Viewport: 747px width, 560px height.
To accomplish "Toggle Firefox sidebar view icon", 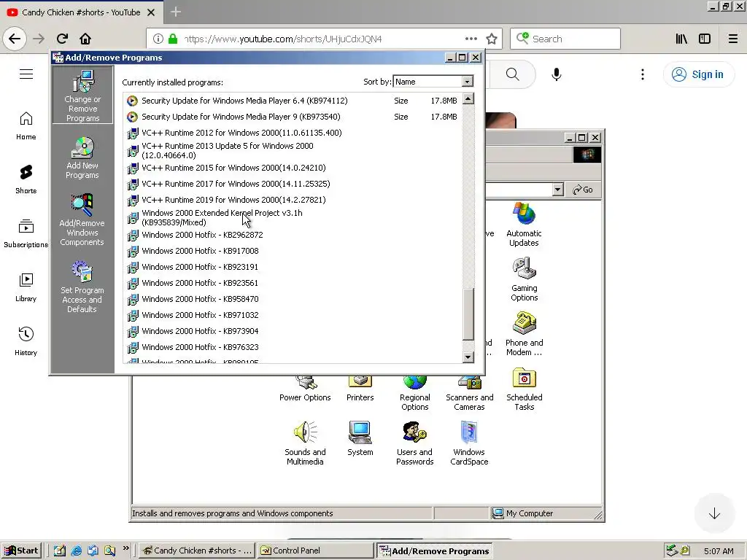I will 705,39.
